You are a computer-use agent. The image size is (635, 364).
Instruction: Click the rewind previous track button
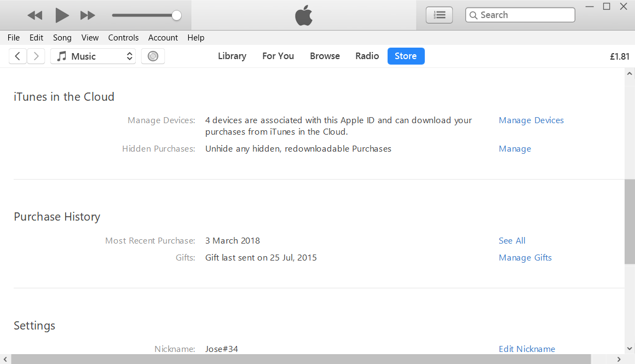tap(35, 16)
